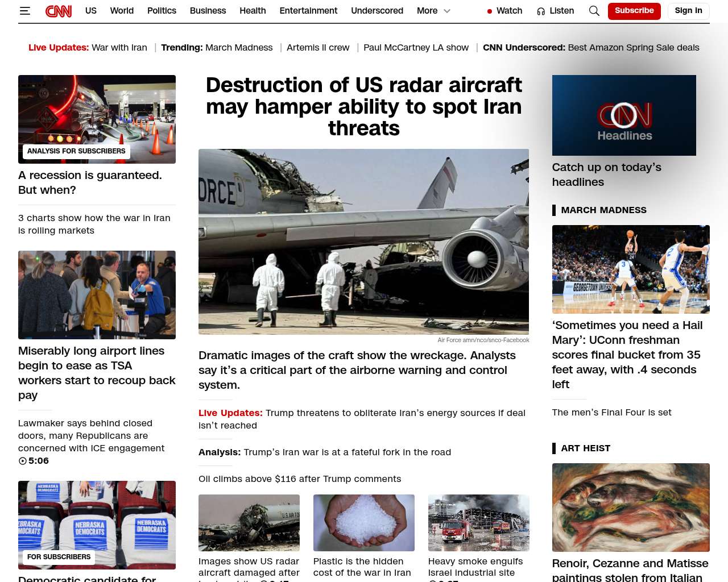Screen dimensions: 728x582
Task: Open Live Updates: War with Iran link
Action: click(88, 48)
